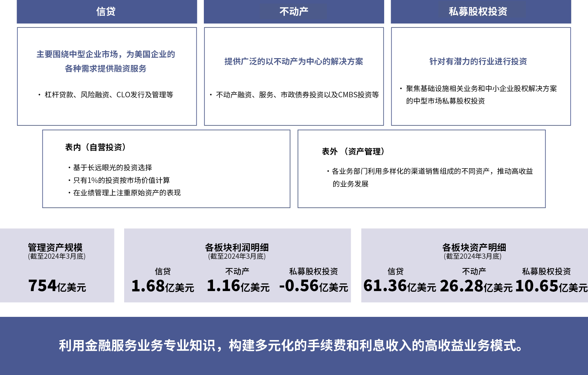Click the asset value 10.65亿美元
The height and width of the screenshot is (375, 588).
(551, 286)
